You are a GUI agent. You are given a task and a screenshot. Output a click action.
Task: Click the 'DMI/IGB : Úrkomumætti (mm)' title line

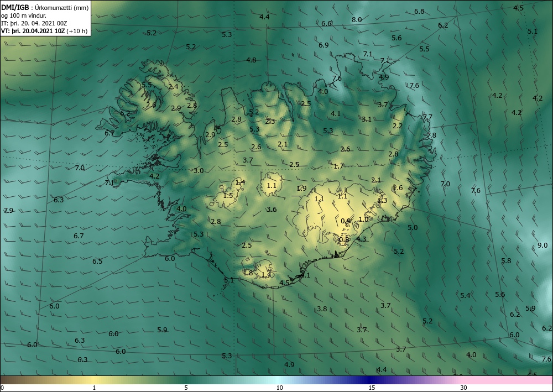tap(45, 8)
